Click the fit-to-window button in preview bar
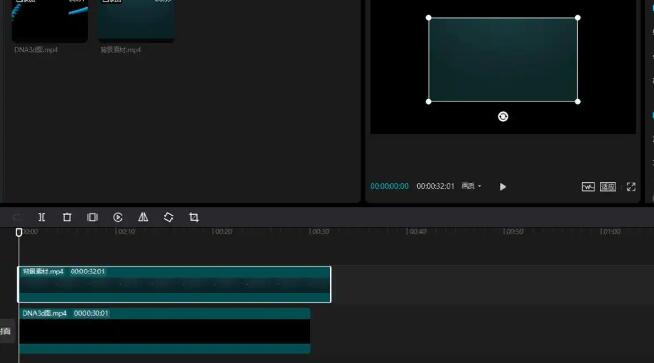Screen dimensions: 654x363 coord(608,187)
